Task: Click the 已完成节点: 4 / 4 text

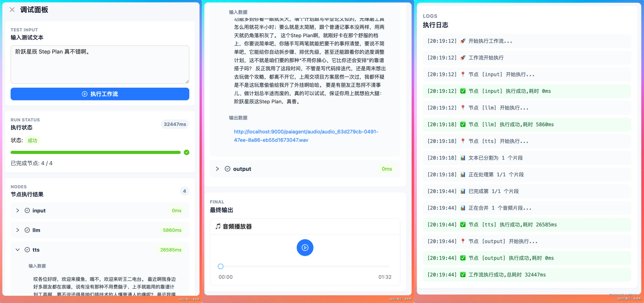Action: pos(31,163)
